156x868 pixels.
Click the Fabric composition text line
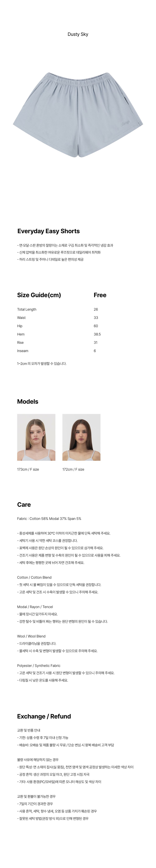49,519
